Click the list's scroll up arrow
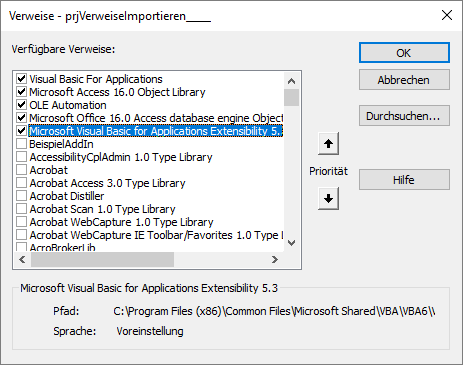The height and width of the screenshot is (365, 463). (x=292, y=81)
